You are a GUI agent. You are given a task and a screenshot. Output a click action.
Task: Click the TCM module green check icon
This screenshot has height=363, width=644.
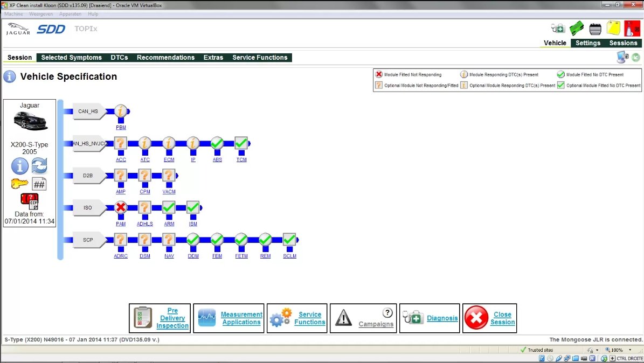tap(241, 143)
